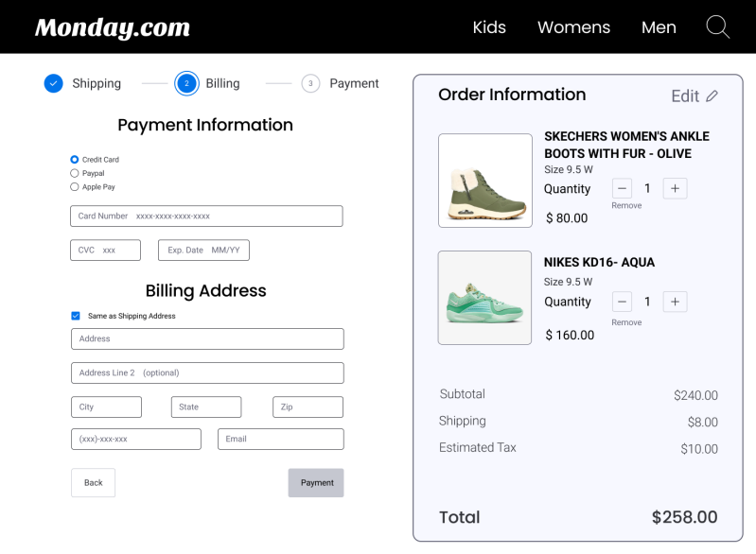
Task: Click the Payment button to continue
Action: click(x=316, y=482)
